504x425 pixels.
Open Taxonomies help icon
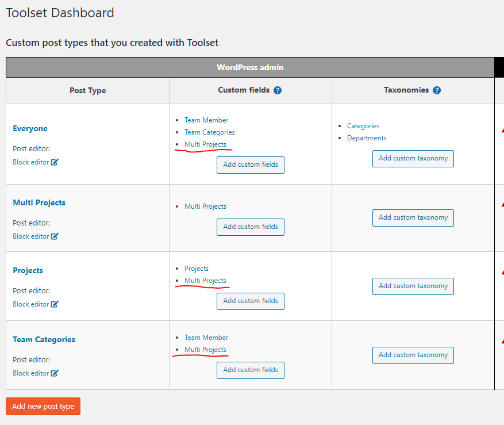tap(437, 90)
